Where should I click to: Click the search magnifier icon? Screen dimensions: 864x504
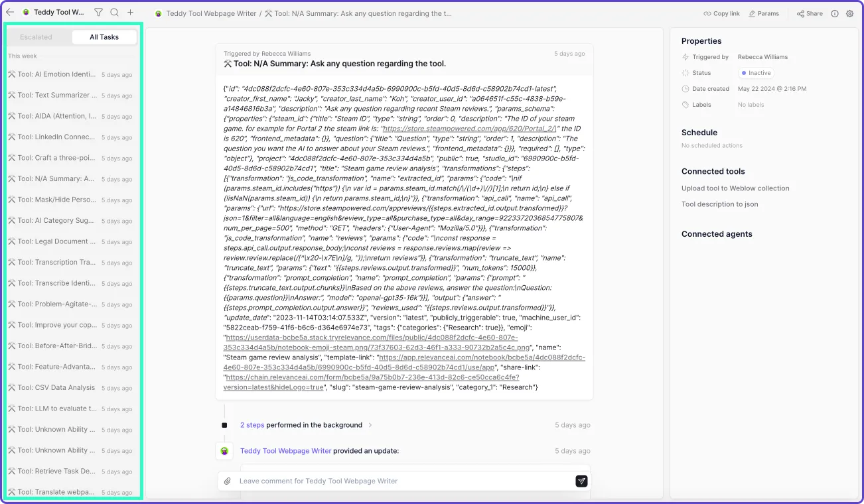(114, 12)
